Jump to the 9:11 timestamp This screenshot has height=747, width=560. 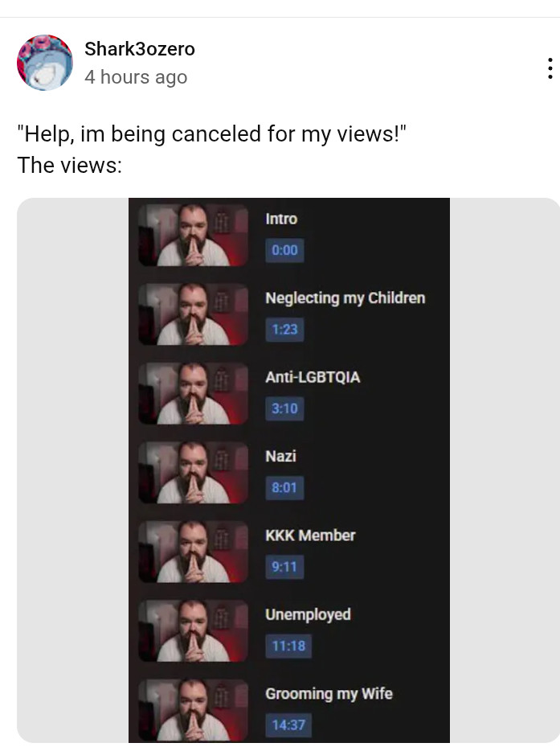(x=284, y=566)
